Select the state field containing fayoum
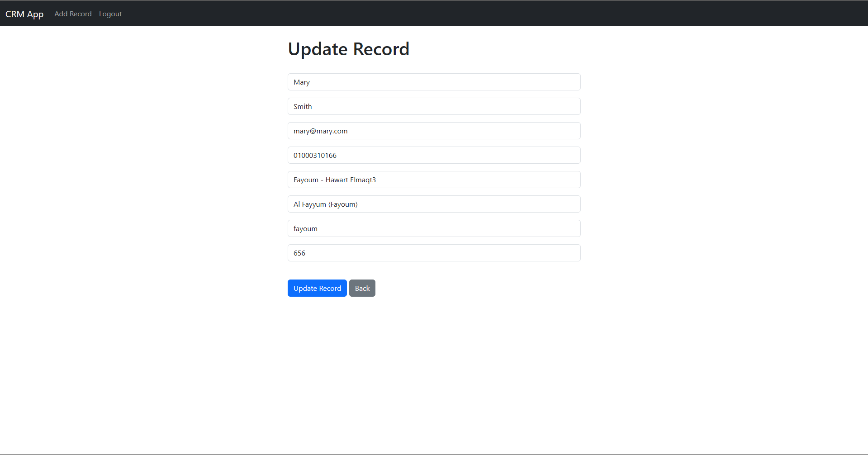 (434, 228)
